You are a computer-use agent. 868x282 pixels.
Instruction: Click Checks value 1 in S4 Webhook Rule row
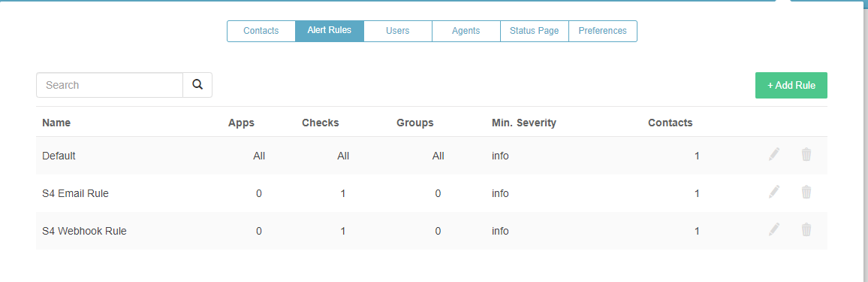click(x=343, y=231)
